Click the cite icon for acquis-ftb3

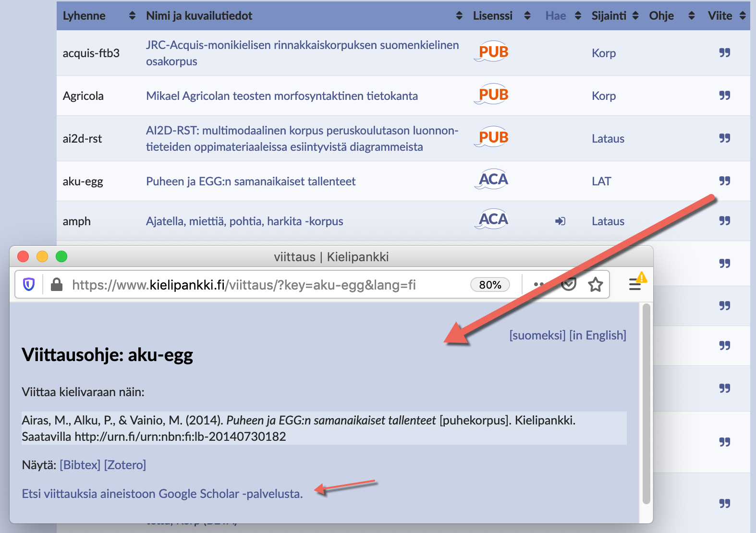pyautogui.click(x=724, y=53)
